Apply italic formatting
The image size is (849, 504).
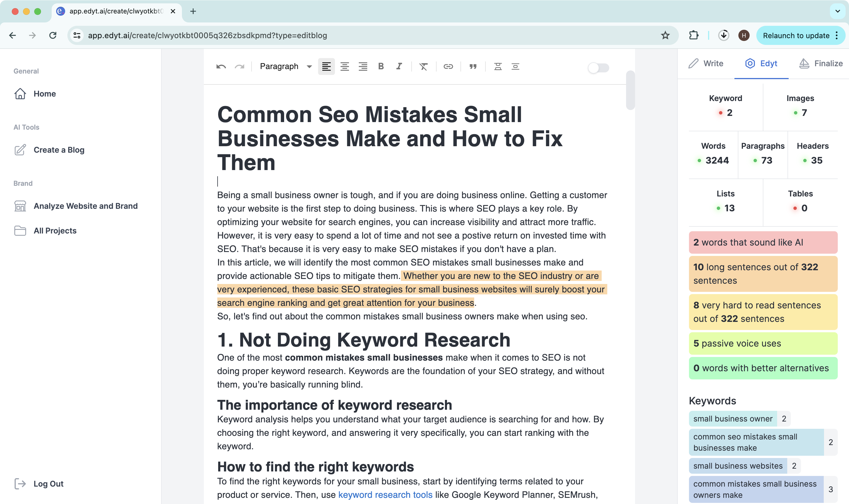coord(399,67)
